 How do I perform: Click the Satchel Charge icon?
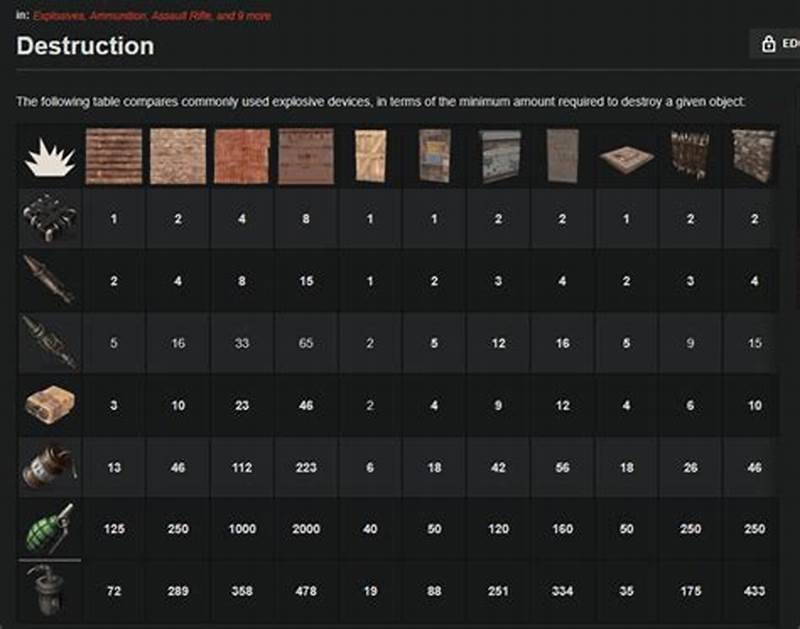(x=48, y=404)
